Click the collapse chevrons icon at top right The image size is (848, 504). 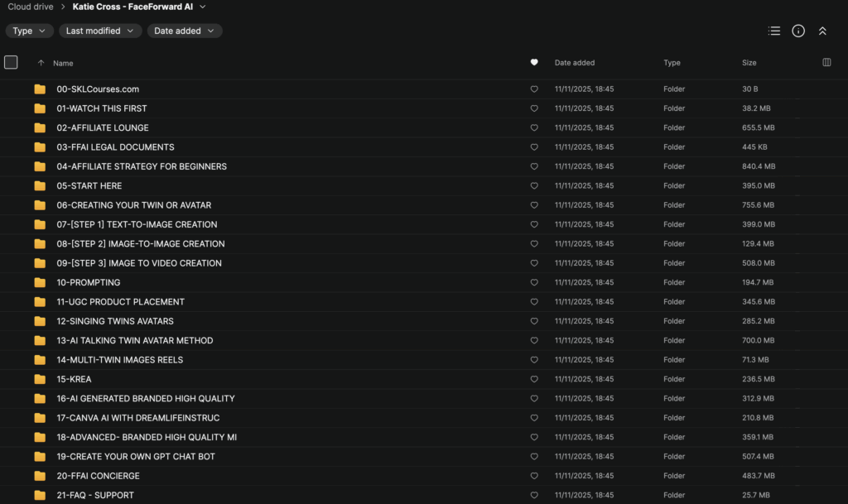pos(822,31)
